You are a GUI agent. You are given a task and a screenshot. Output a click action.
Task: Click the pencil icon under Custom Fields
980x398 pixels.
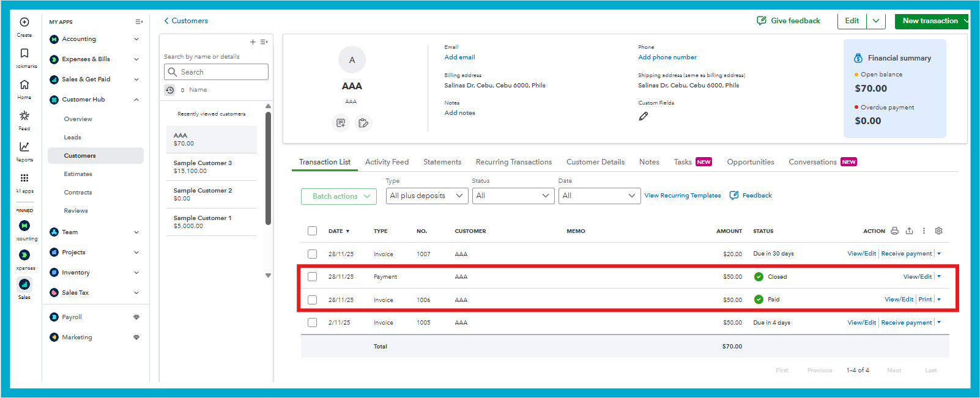[x=644, y=116]
